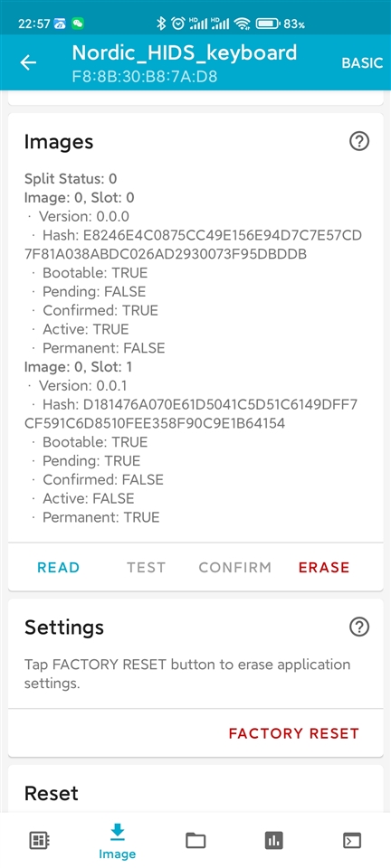Open help for the Settings section
The width and height of the screenshot is (391, 868).
pos(359,627)
